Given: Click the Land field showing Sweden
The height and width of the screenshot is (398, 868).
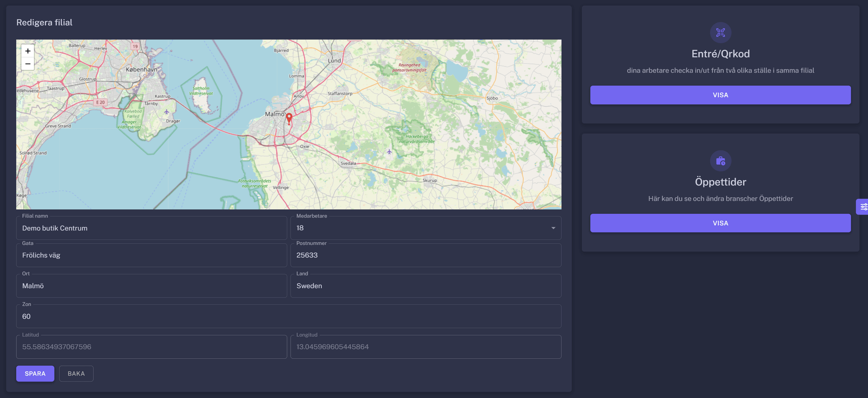Looking at the screenshot, I should click(x=425, y=286).
